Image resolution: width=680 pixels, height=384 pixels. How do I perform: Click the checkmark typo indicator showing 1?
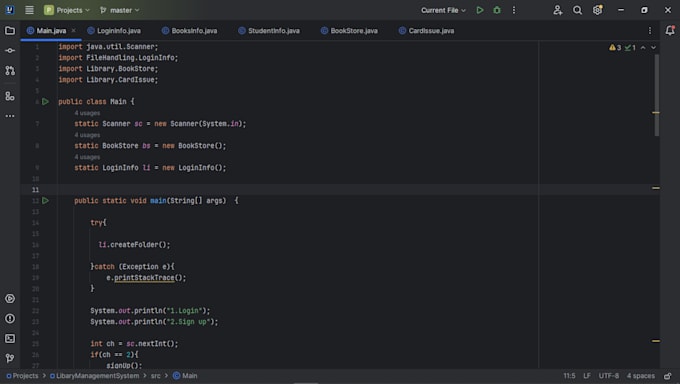click(x=630, y=48)
